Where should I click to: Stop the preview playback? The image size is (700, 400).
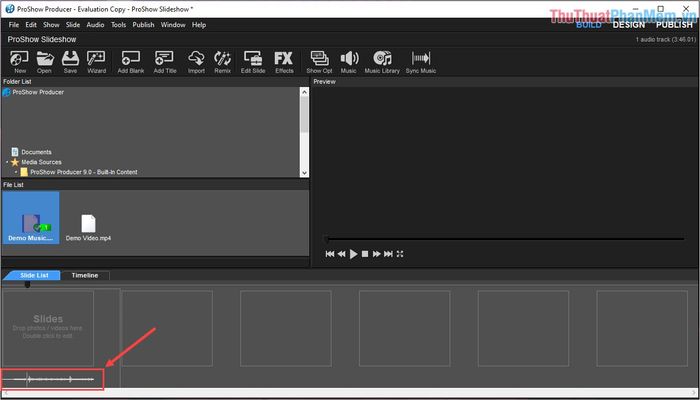365,254
